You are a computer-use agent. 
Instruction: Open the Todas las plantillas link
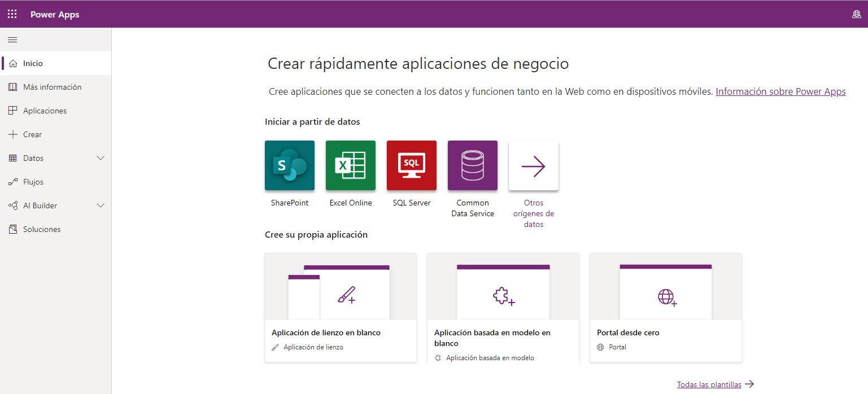[x=709, y=384]
